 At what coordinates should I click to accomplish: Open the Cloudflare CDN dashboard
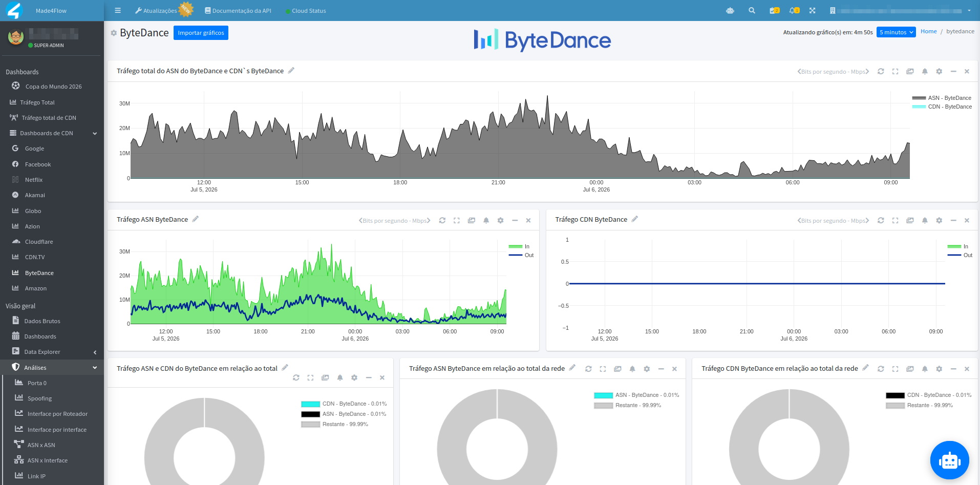tap(39, 242)
